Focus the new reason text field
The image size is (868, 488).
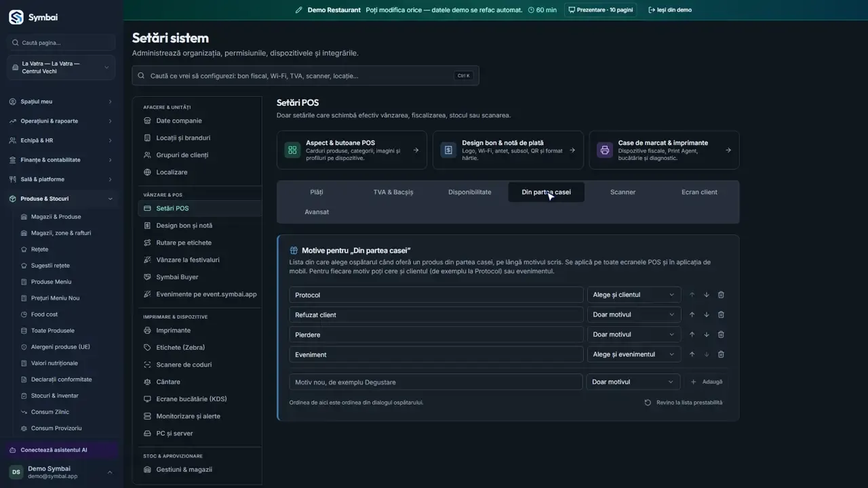(436, 382)
